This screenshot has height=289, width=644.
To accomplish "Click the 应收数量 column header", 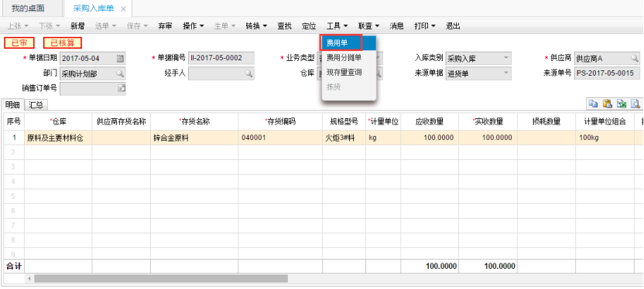I will [430, 121].
